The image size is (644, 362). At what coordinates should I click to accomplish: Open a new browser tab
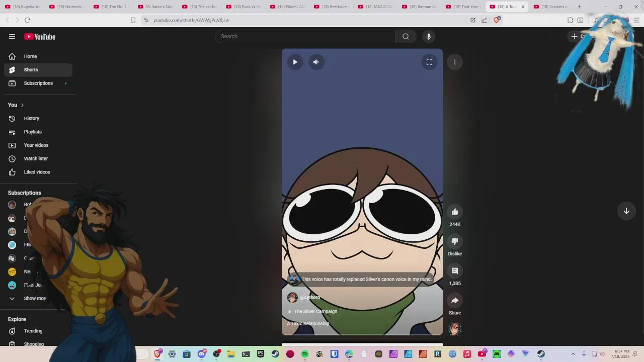point(579,7)
